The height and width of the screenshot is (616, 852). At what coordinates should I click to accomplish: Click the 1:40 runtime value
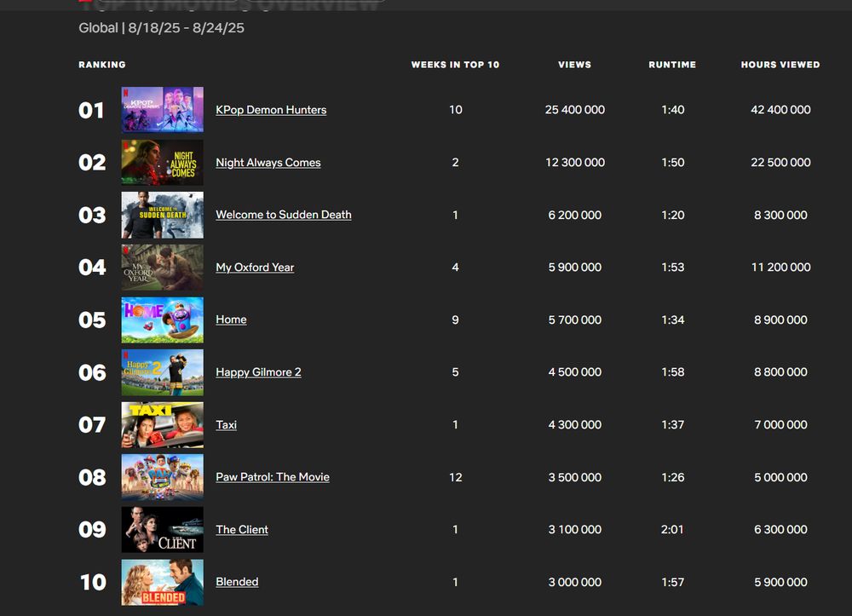click(x=673, y=110)
